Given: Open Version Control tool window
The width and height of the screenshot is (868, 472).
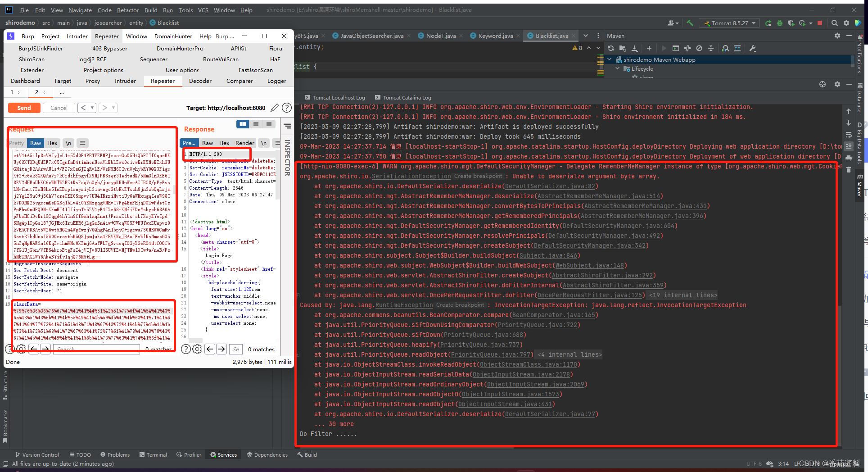Looking at the screenshot, I should [x=37, y=454].
